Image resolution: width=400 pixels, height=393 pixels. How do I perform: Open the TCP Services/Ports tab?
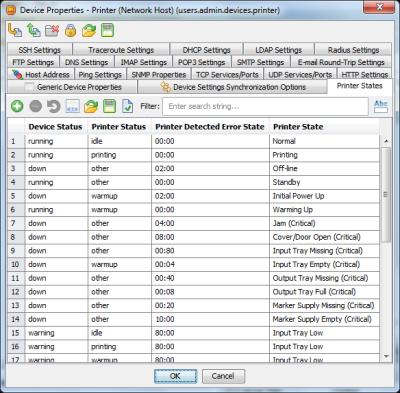click(227, 75)
